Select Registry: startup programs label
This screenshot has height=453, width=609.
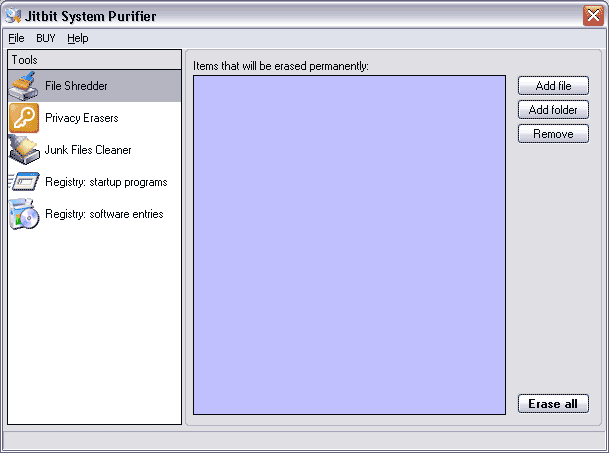pyautogui.click(x=106, y=182)
